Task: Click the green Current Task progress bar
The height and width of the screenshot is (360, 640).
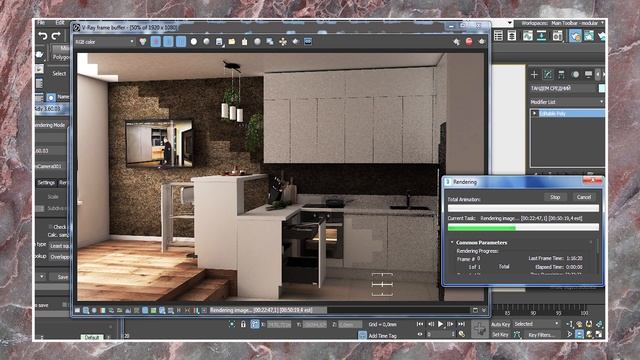Action: [523, 228]
